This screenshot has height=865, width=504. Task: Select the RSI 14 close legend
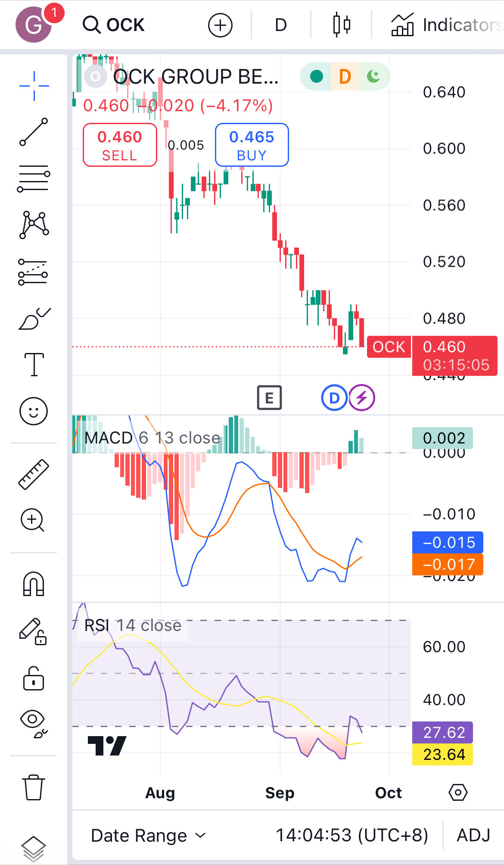point(133,625)
